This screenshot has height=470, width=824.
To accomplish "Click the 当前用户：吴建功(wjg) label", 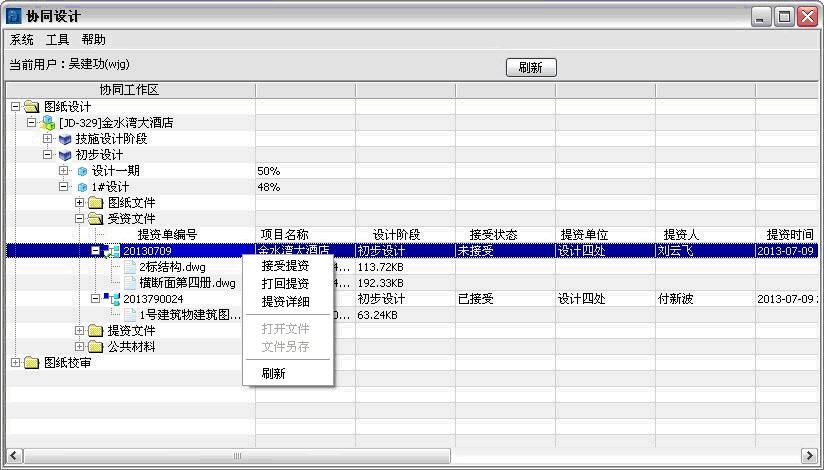I will [69, 64].
